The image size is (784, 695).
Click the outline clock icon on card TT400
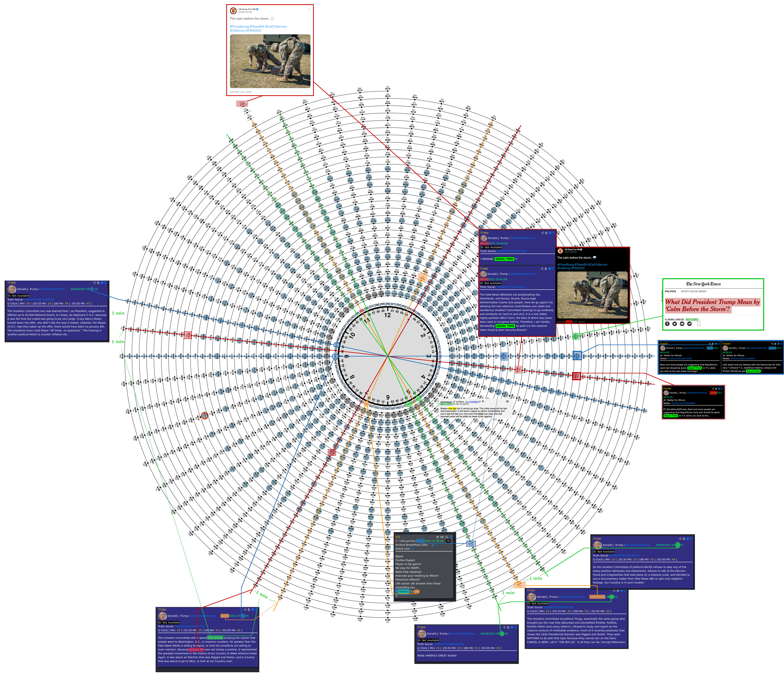coord(691,539)
